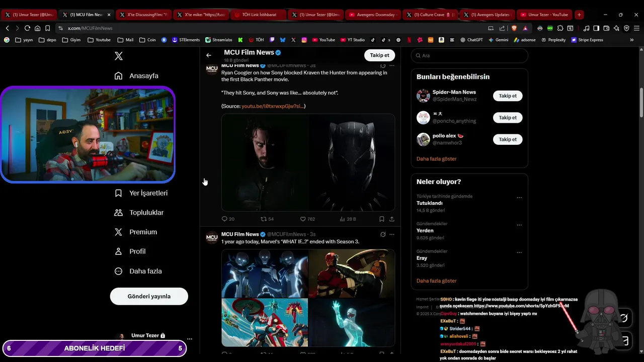Close the MCU Film News tab
This screenshot has width=644, height=362.
(109, 15)
